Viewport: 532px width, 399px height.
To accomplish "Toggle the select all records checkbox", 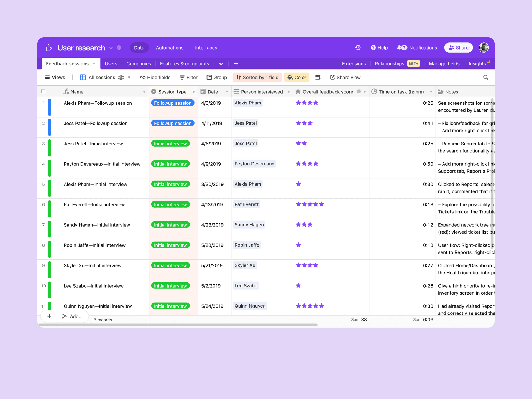I will (43, 91).
